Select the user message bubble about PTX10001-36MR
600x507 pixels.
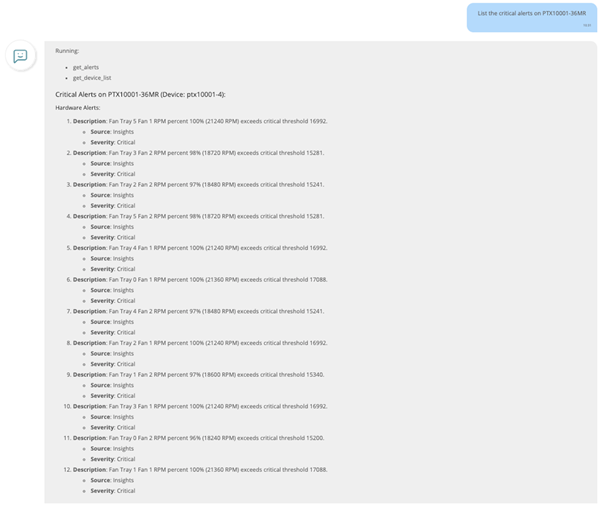coord(532,18)
